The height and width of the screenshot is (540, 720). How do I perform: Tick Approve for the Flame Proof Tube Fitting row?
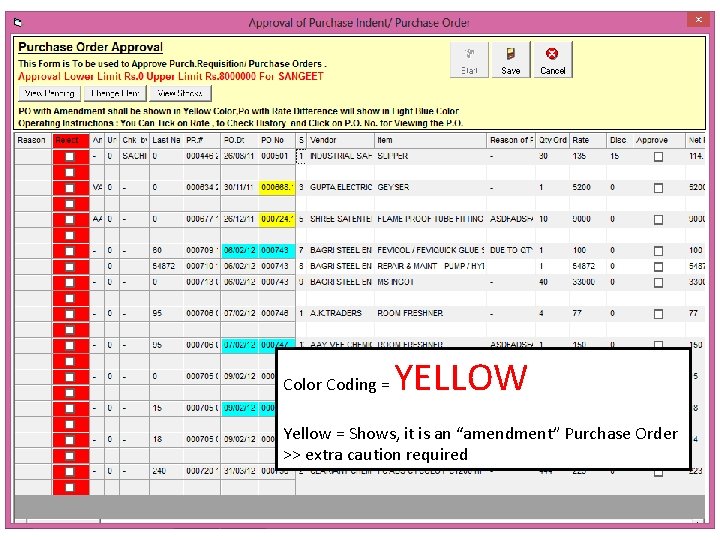tap(658, 219)
